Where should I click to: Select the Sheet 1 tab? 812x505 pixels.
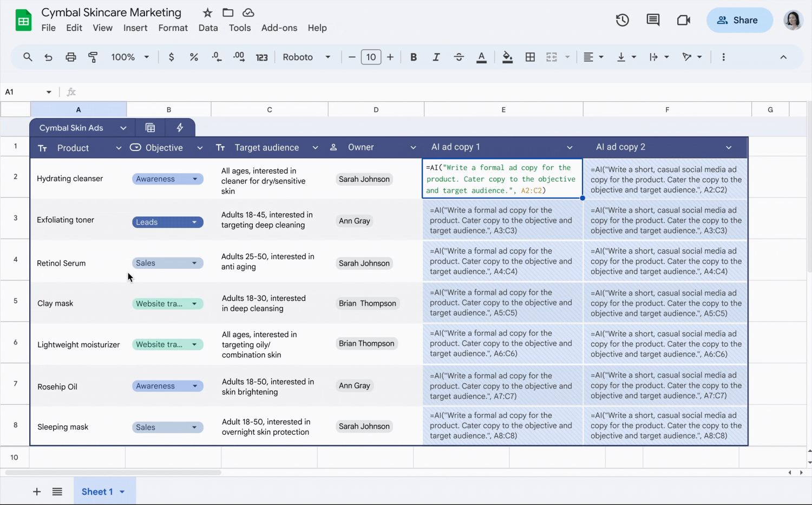[97, 491]
